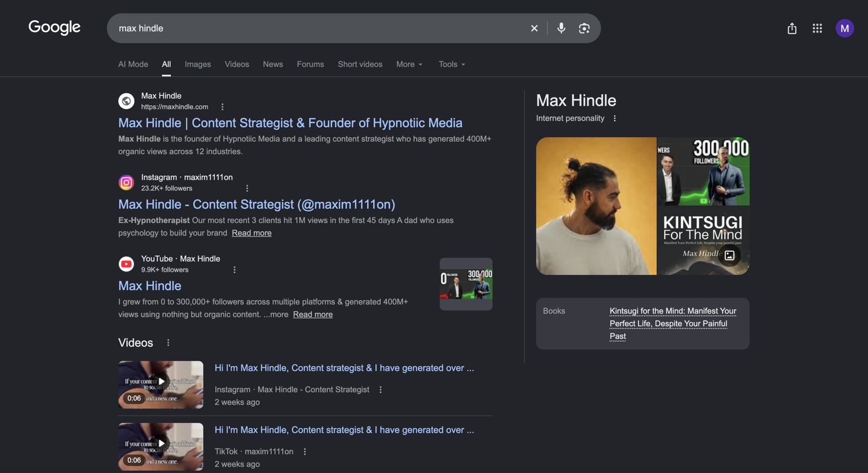Open Kintsugi for the Mind book link
Image resolution: width=868 pixels, height=473 pixels.
click(673, 323)
